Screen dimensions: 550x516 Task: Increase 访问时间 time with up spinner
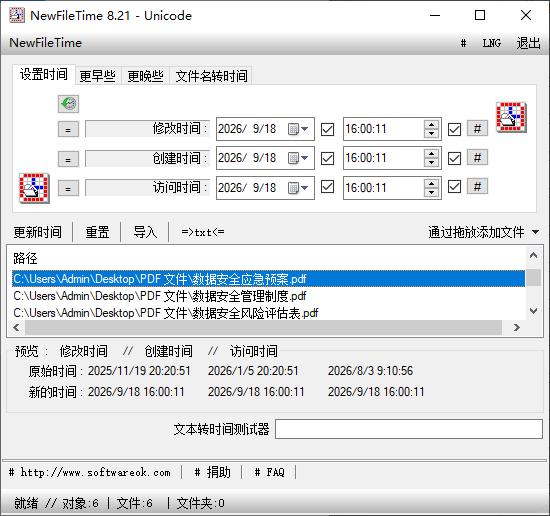tap(431, 183)
